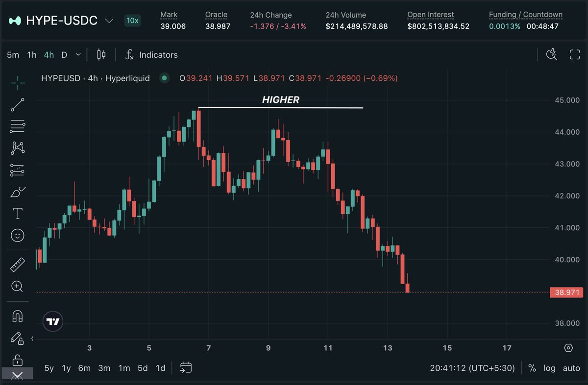Set the date range to 1d
Screen dimensions: 588x385
pyautogui.click(x=160, y=368)
